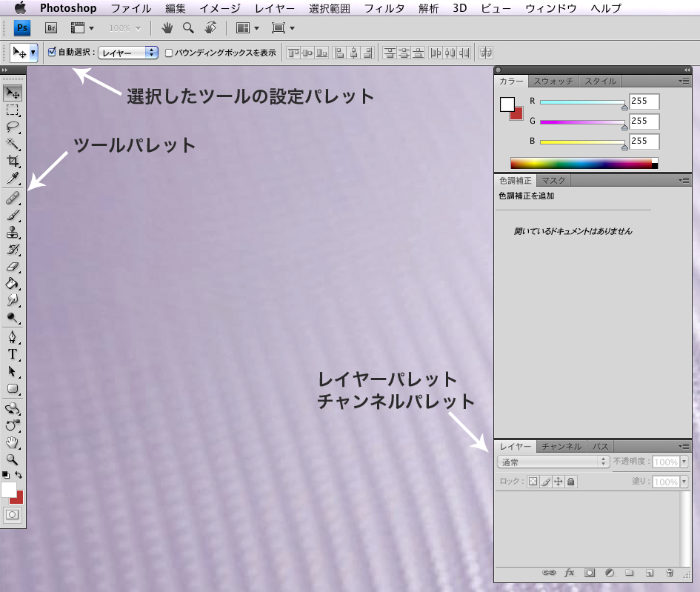Select the Horizontal Type tool
The width and height of the screenshot is (700, 592).
point(13,354)
